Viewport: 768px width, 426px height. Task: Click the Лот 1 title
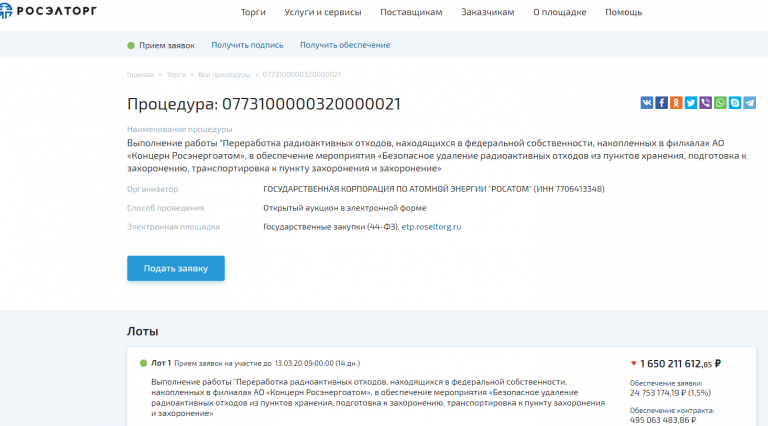click(x=161, y=363)
